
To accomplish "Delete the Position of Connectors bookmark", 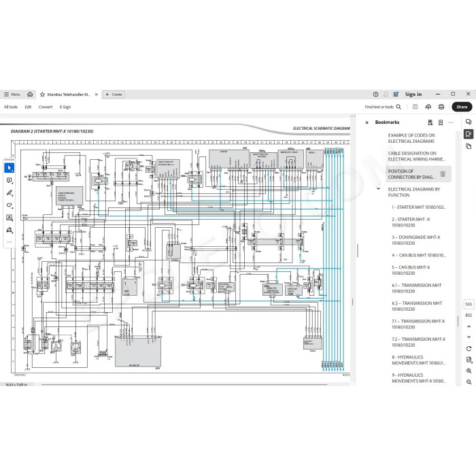I will [443, 174].
